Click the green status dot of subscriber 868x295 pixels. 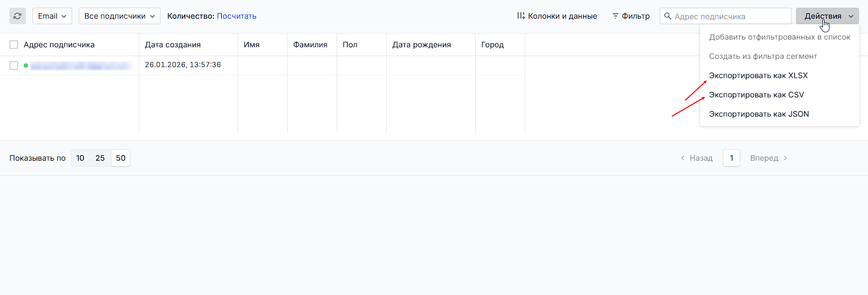point(26,66)
